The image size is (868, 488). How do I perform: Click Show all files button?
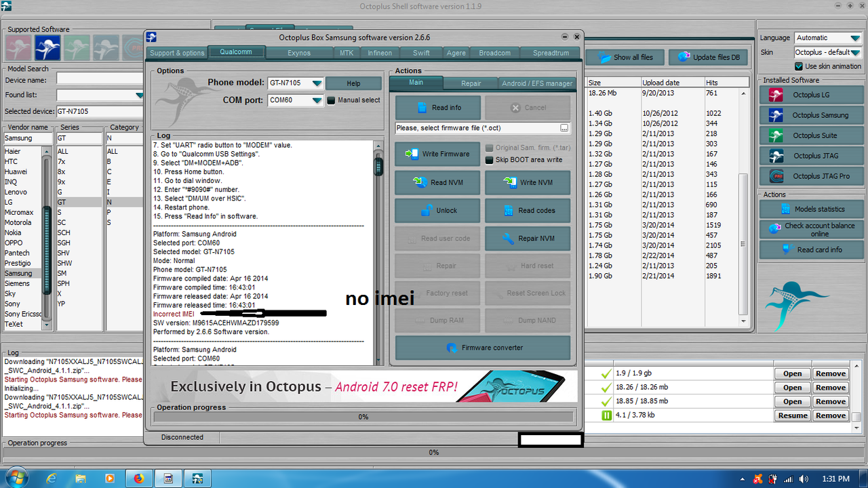(625, 57)
